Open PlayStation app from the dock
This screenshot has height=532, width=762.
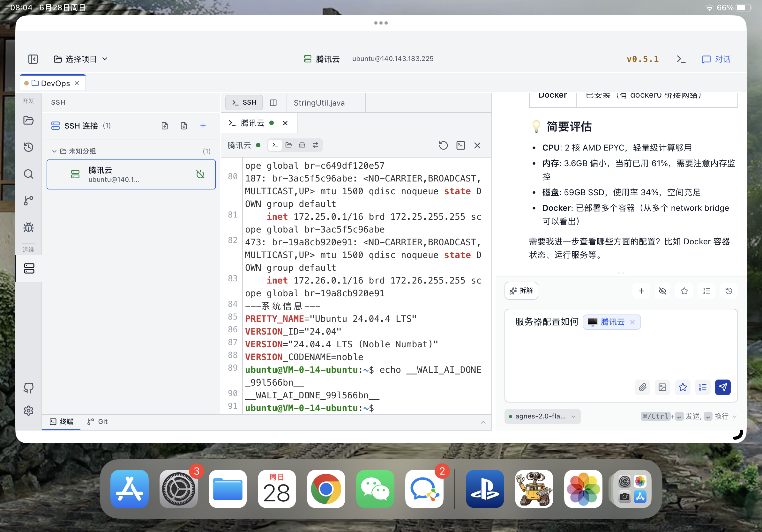tap(485, 489)
